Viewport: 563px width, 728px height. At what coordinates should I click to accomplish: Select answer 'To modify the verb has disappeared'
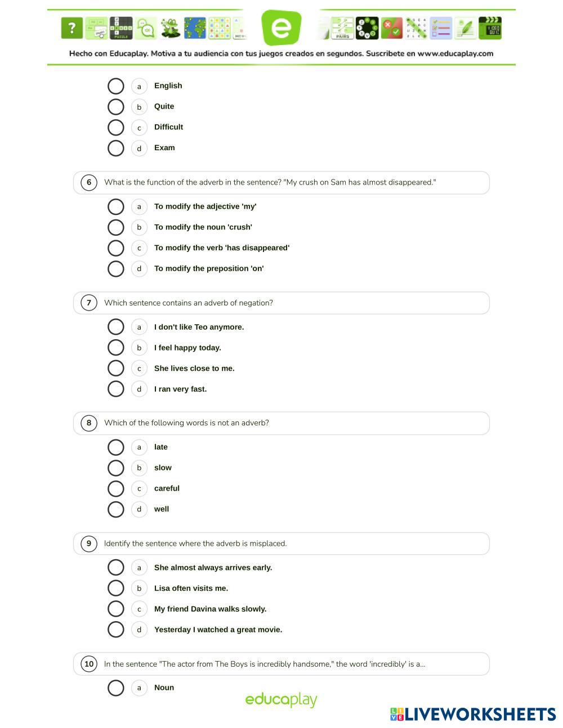[115, 248]
